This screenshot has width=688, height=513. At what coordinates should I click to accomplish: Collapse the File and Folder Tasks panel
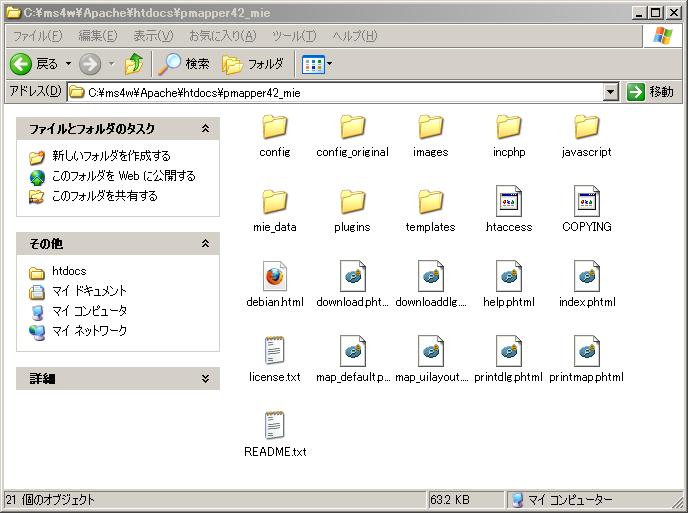coord(205,129)
